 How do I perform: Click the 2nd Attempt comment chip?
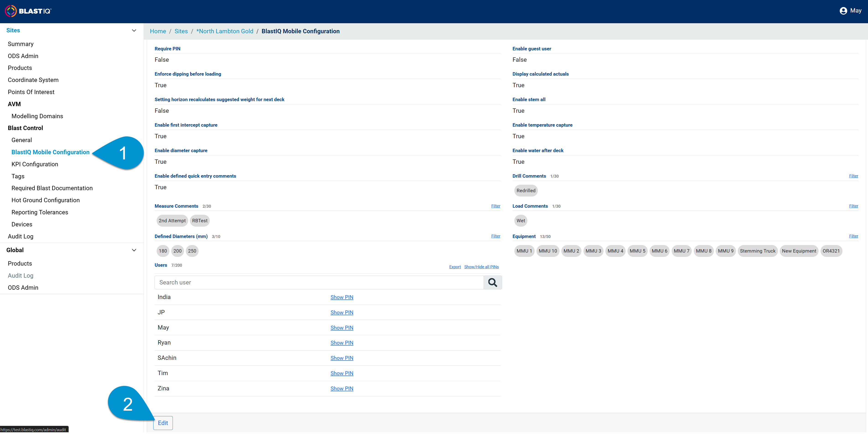(172, 221)
